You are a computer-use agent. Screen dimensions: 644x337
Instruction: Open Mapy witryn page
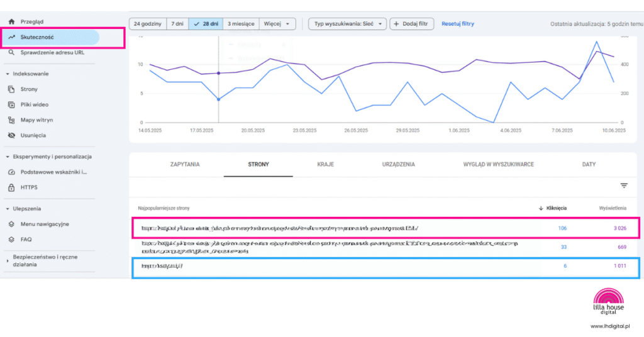coord(37,120)
